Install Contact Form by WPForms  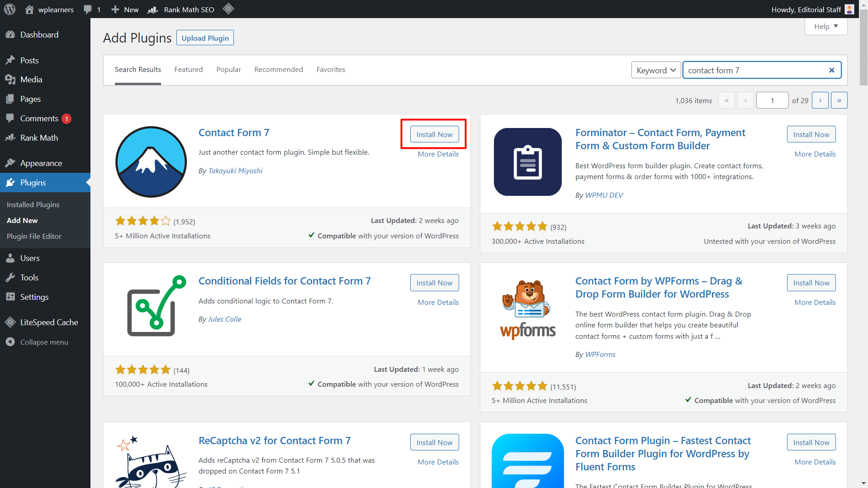click(x=811, y=283)
